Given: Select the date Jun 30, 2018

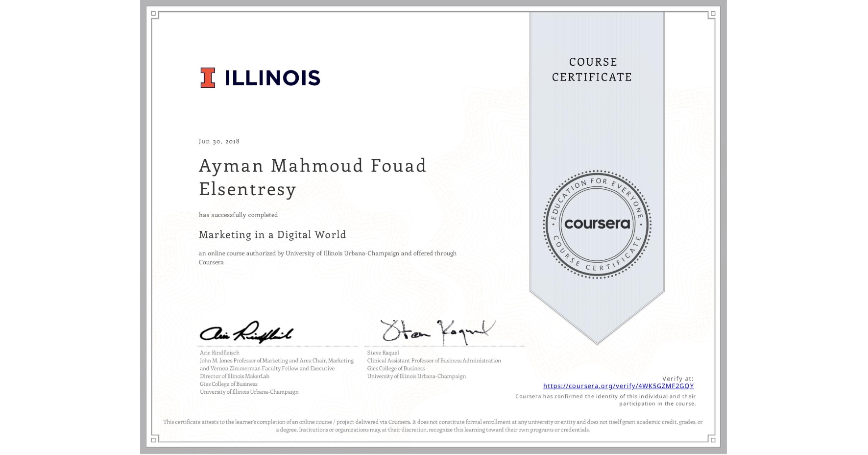Looking at the screenshot, I should click(x=219, y=141).
